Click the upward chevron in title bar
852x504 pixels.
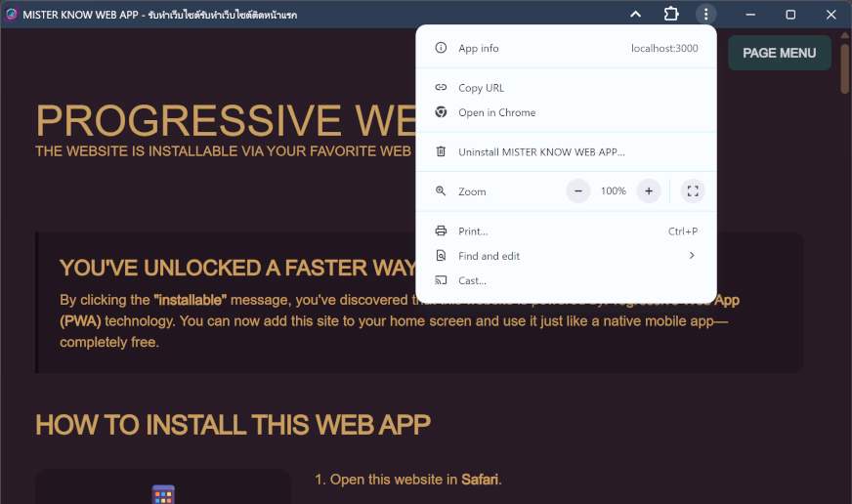[x=635, y=15]
